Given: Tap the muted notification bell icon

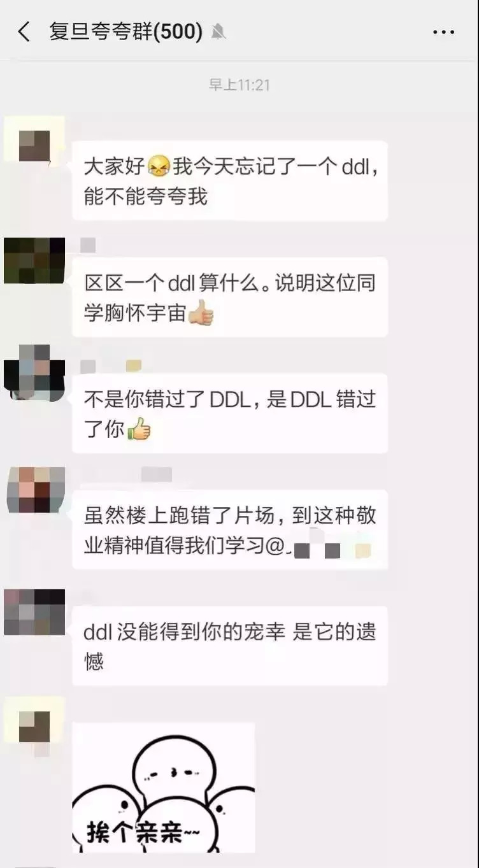Looking at the screenshot, I should pos(218,31).
